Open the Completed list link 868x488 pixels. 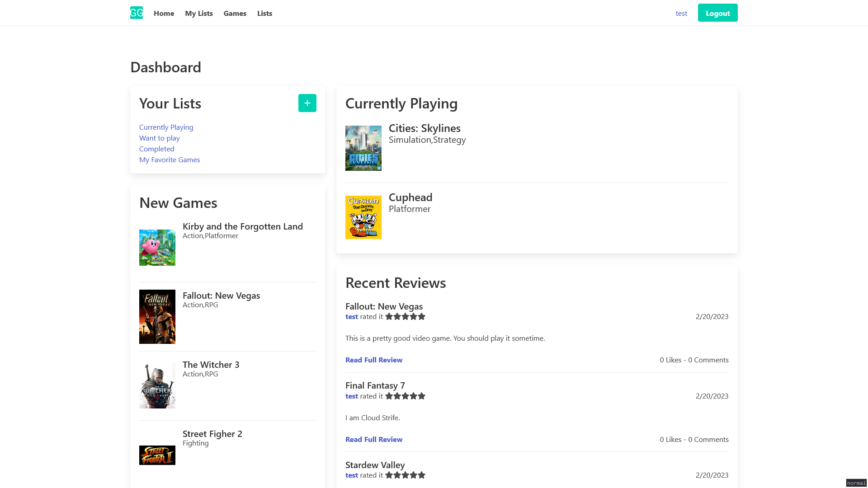[x=157, y=149]
